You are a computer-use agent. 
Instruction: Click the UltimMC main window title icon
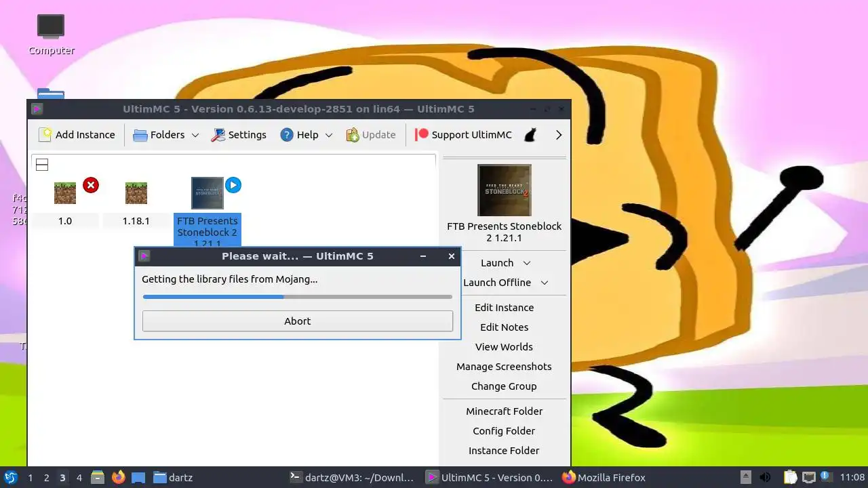click(37, 109)
